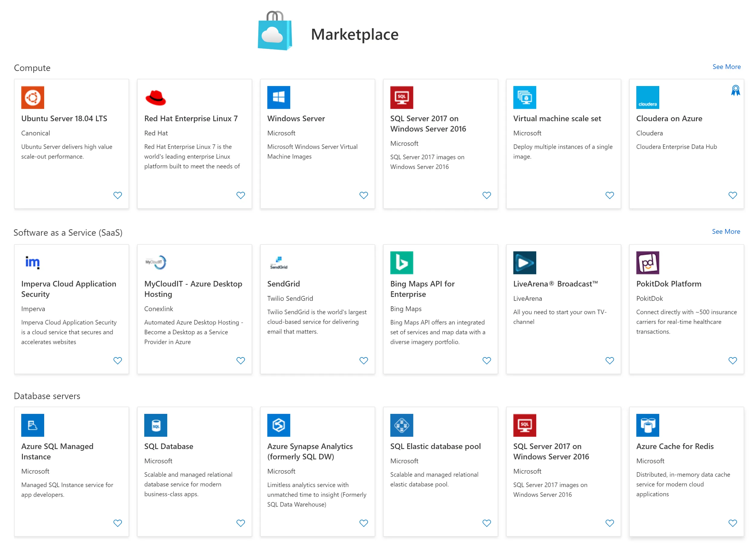This screenshot has height=549, width=756.
Task: Click the Ubuntu Server logo icon
Action: click(33, 98)
